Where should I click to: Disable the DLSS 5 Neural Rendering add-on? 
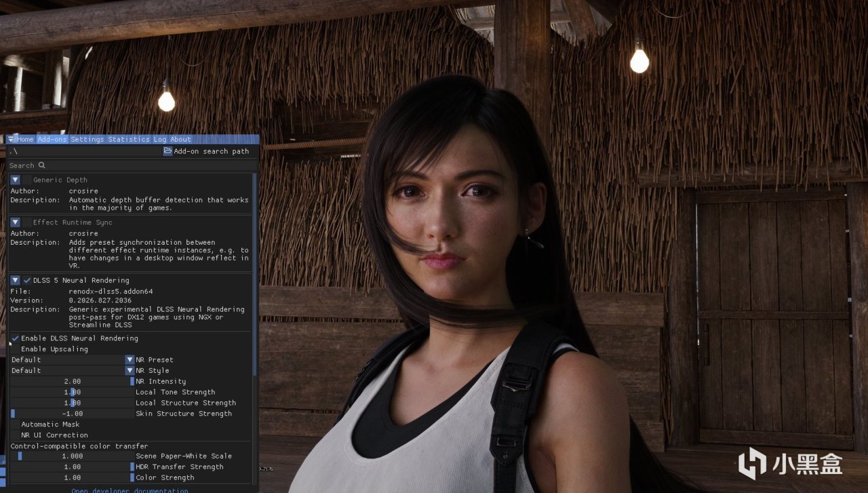(27, 280)
